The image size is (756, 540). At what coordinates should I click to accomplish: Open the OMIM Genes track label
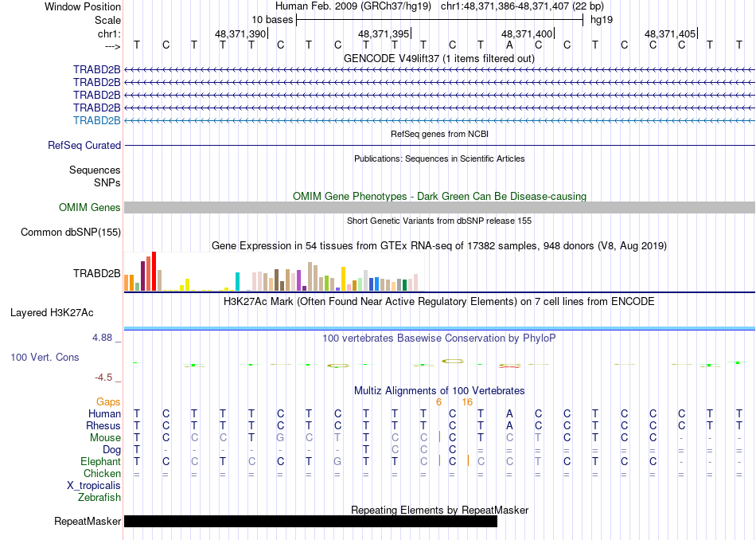click(x=89, y=208)
